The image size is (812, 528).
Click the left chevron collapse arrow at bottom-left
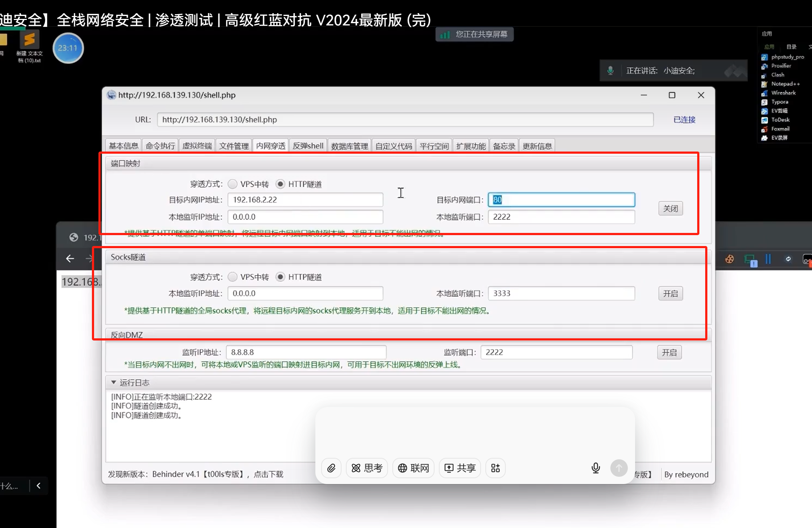point(39,486)
